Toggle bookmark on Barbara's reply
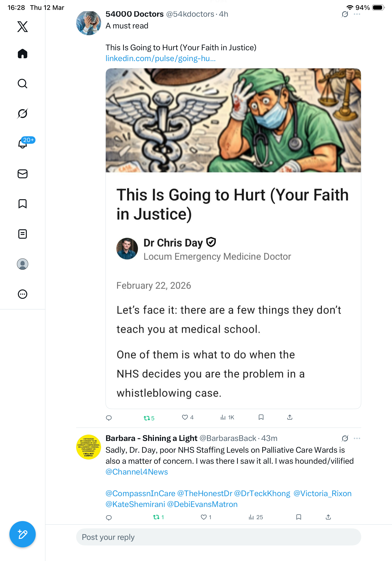Viewport: 392px width, 561px height. [x=299, y=517]
